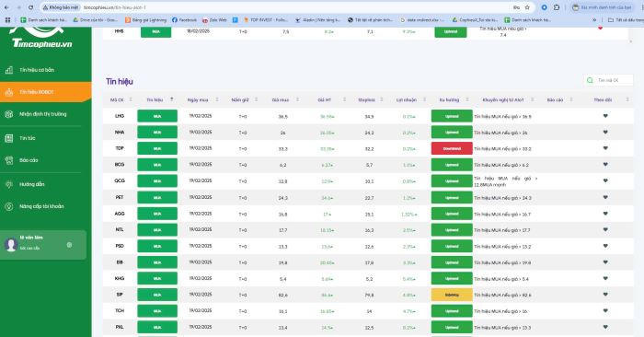Open Bảng giá Lightning bookmark
The width and height of the screenshot is (644, 337).
145,19
